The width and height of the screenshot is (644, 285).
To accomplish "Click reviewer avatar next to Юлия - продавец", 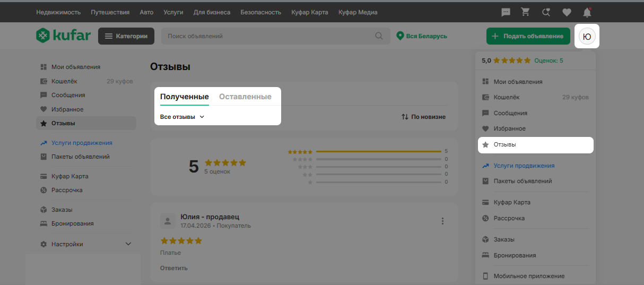I will (x=168, y=221).
